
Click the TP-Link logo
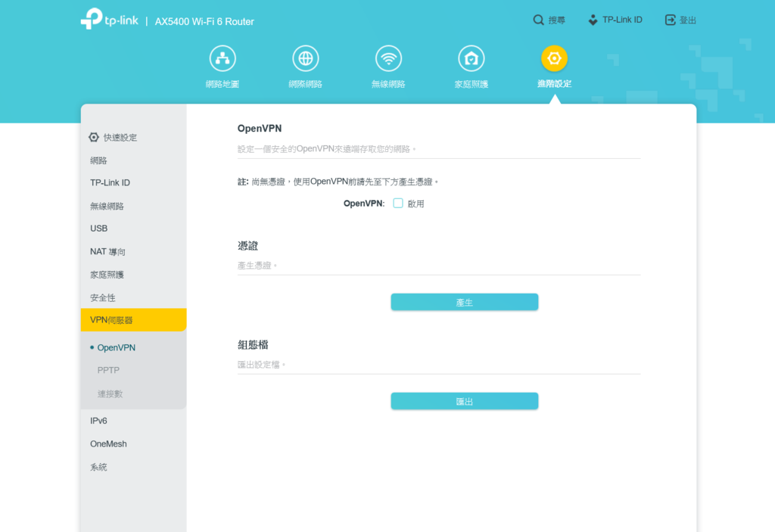[110, 19]
